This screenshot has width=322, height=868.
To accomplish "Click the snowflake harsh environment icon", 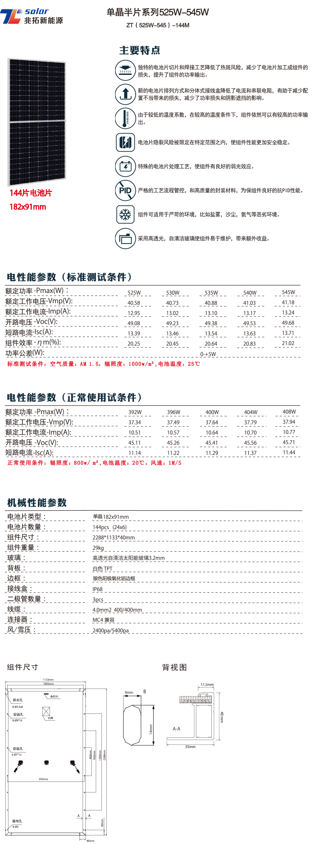I will (x=125, y=214).
